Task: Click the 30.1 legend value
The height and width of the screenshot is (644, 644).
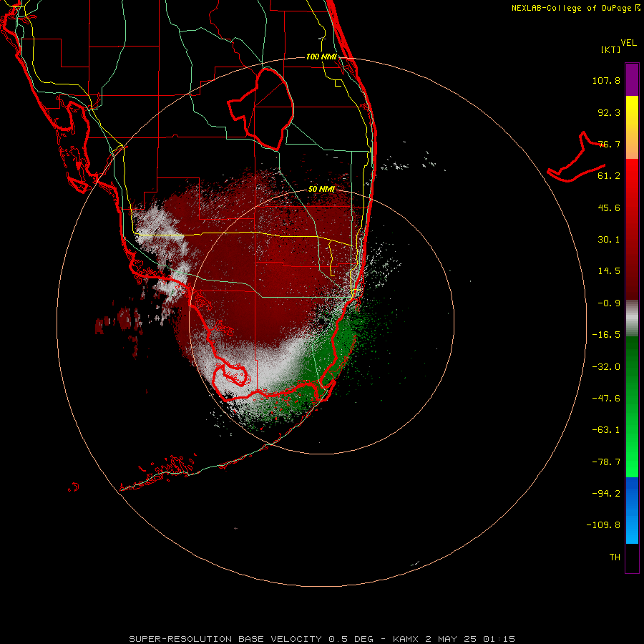Action: pos(609,240)
